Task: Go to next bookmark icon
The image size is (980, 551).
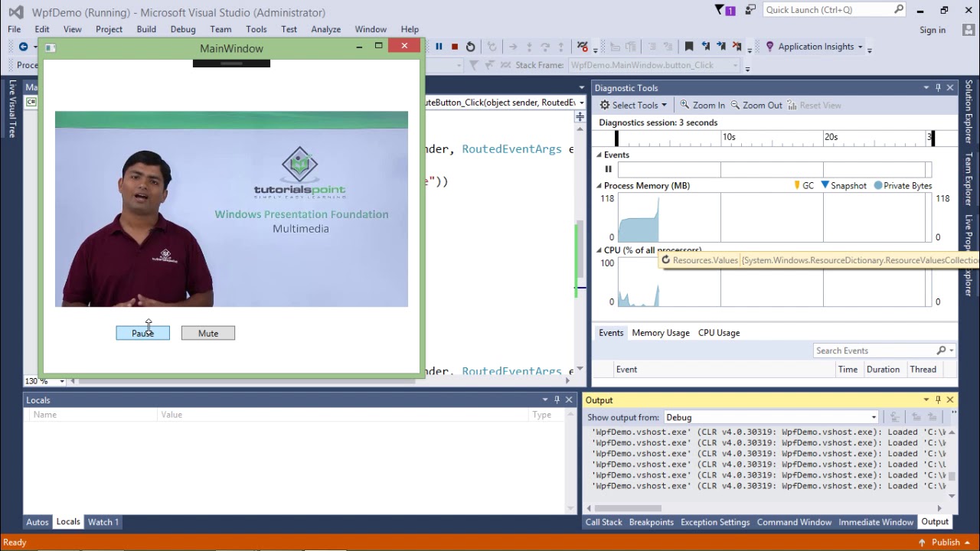Action: click(x=721, y=47)
